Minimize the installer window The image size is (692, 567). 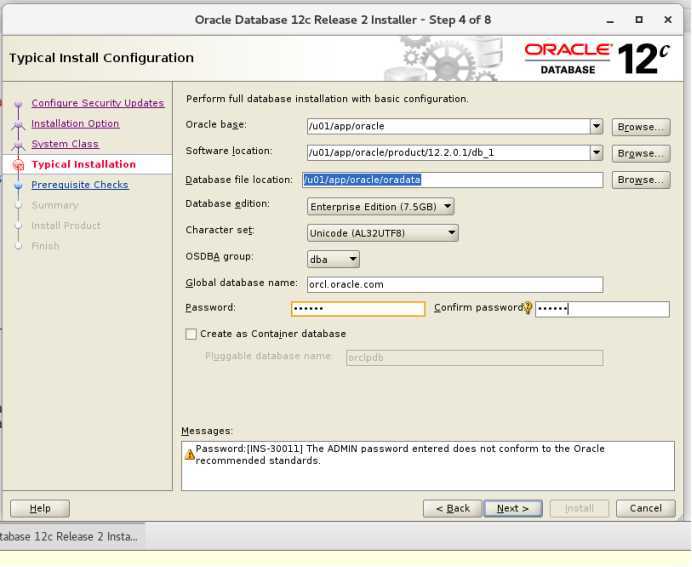click(610, 20)
